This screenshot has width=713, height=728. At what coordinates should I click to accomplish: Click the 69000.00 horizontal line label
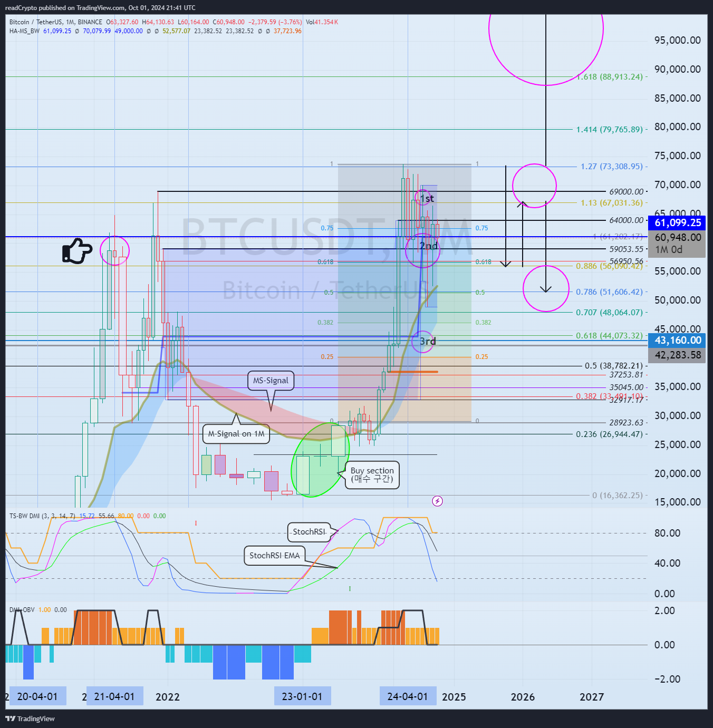[x=627, y=192]
